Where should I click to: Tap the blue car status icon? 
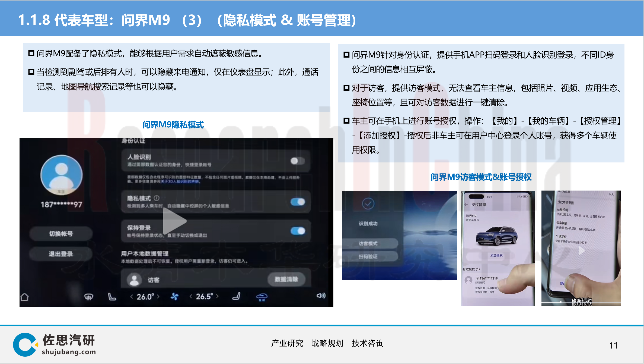pos(262,297)
